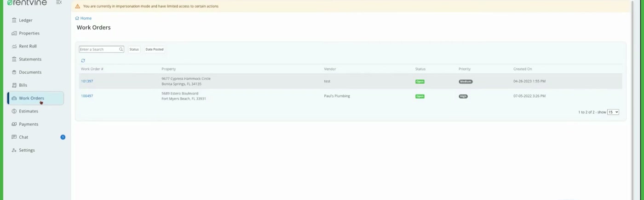Click Open status badge for order 101397

coord(420,82)
